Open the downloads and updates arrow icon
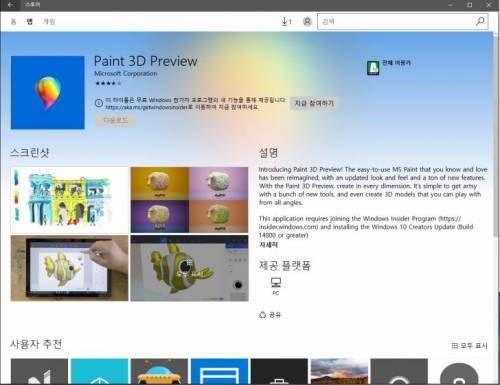 pos(286,22)
